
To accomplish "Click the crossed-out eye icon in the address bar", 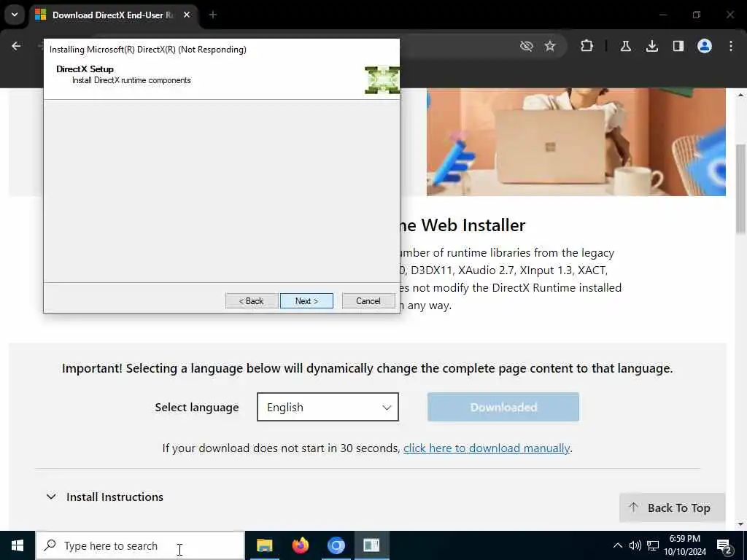I will click(x=527, y=46).
